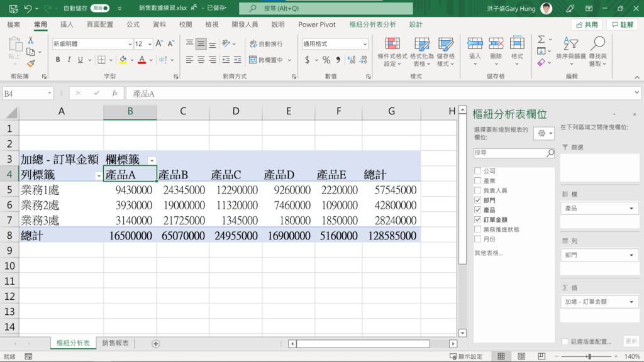Open the 樞紐分析表分析 ribbon tab
This screenshot has width=644, height=362.
click(372, 25)
